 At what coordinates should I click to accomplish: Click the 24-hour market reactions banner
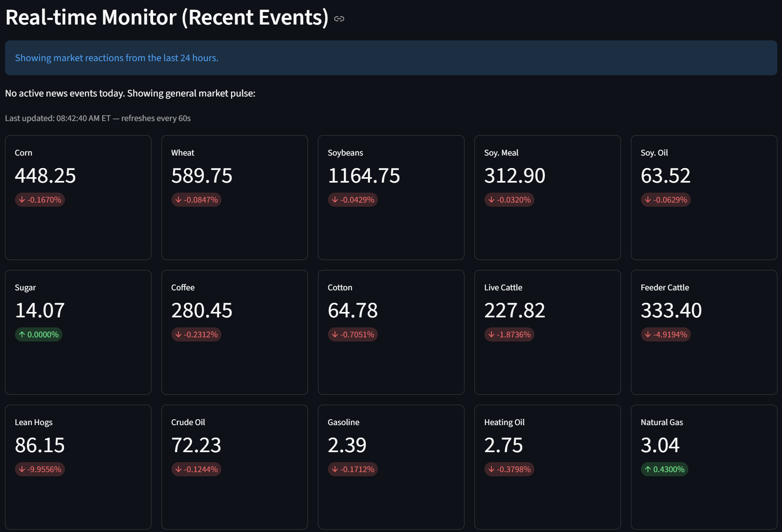coord(390,58)
